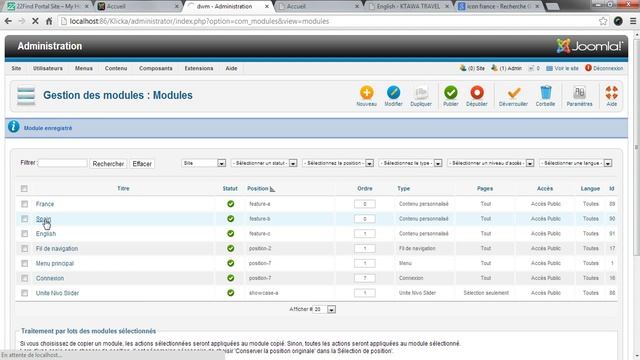Toggle publish status of France module

[231, 204]
